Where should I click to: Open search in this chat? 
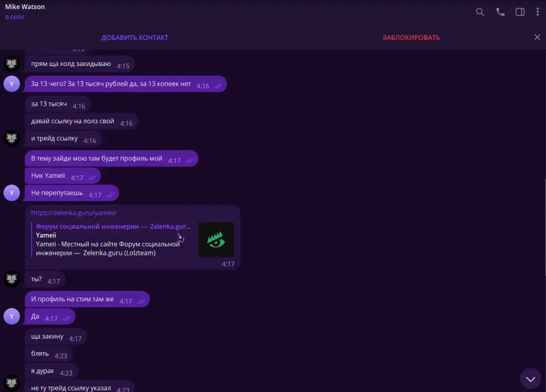click(480, 12)
